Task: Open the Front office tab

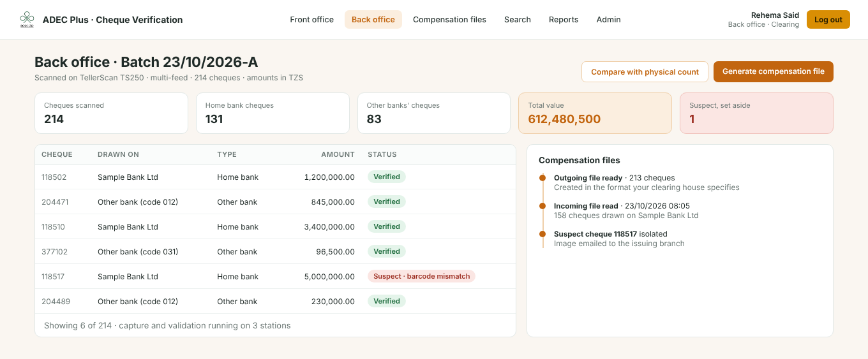Action: 311,20
